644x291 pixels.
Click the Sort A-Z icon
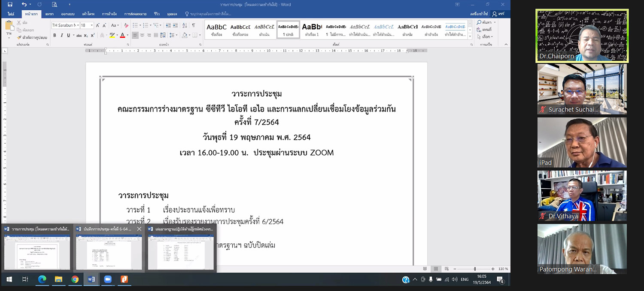point(184,25)
